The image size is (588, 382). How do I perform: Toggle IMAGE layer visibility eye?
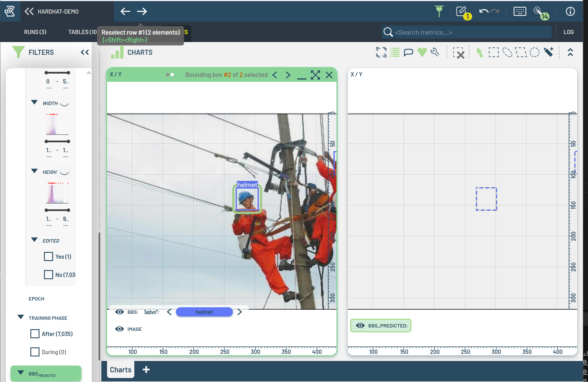pos(120,329)
